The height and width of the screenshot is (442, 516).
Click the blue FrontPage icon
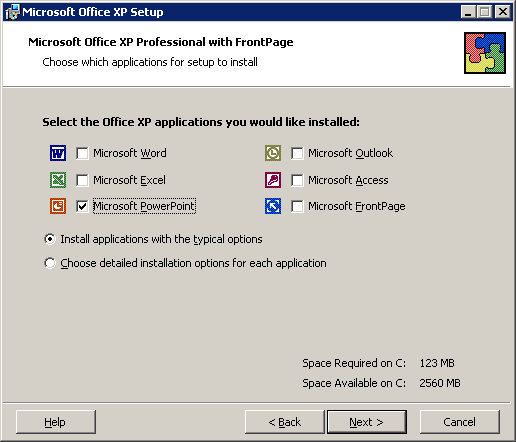pos(273,206)
